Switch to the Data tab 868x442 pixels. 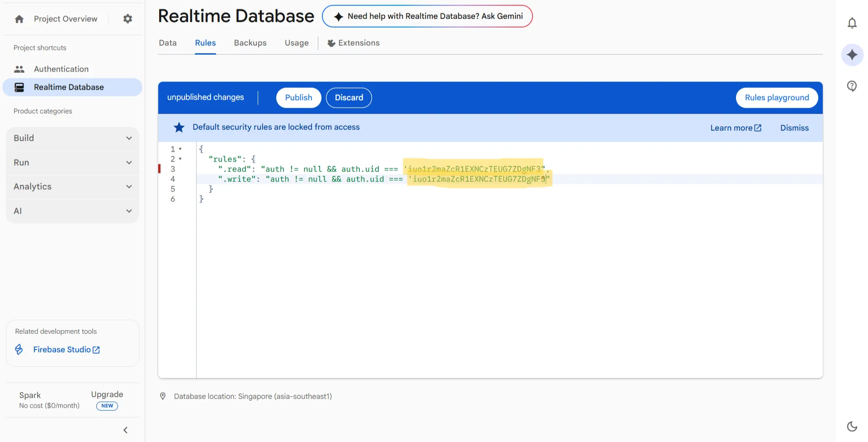pos(168,43)
